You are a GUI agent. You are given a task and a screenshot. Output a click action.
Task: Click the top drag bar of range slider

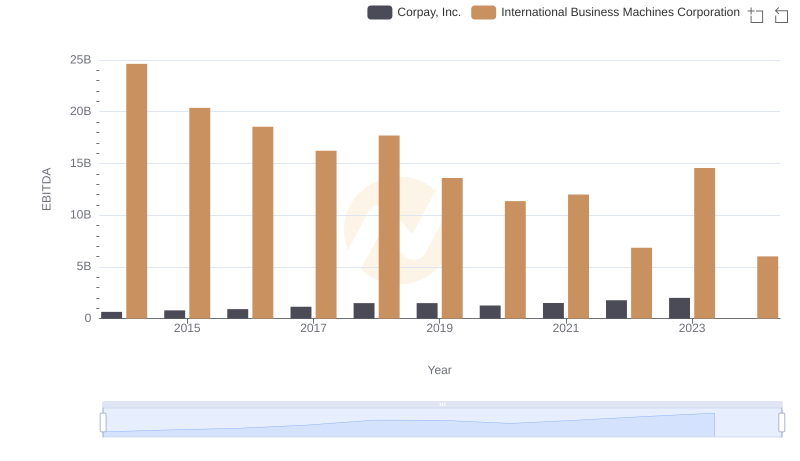click(x=442, y=404)
